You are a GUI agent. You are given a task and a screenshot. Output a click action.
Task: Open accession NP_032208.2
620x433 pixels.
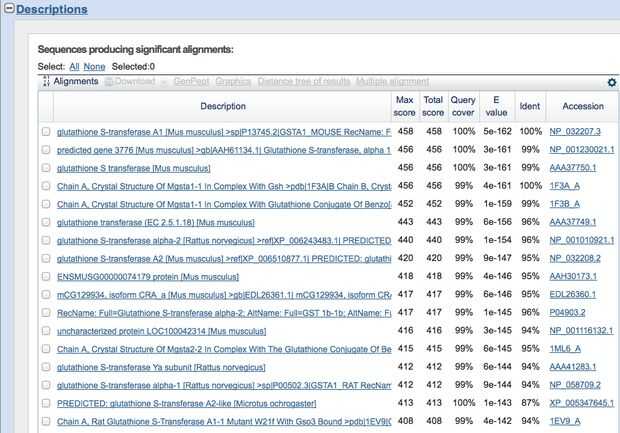click(x=575, y=259)
